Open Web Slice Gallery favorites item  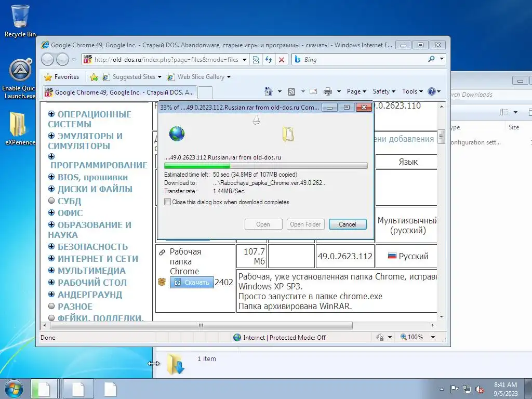(x=199, y=77)
